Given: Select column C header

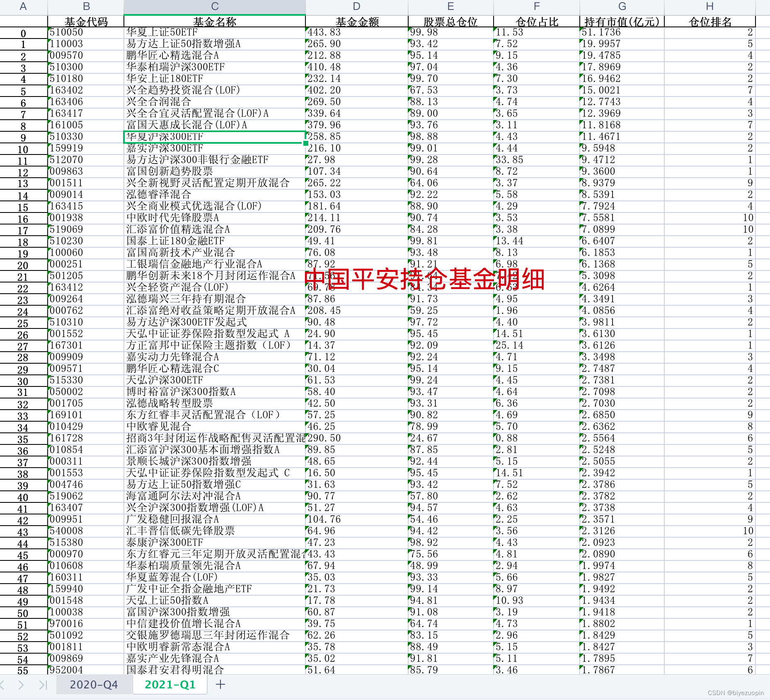Looking at the screenshot, I should [215, 7].
